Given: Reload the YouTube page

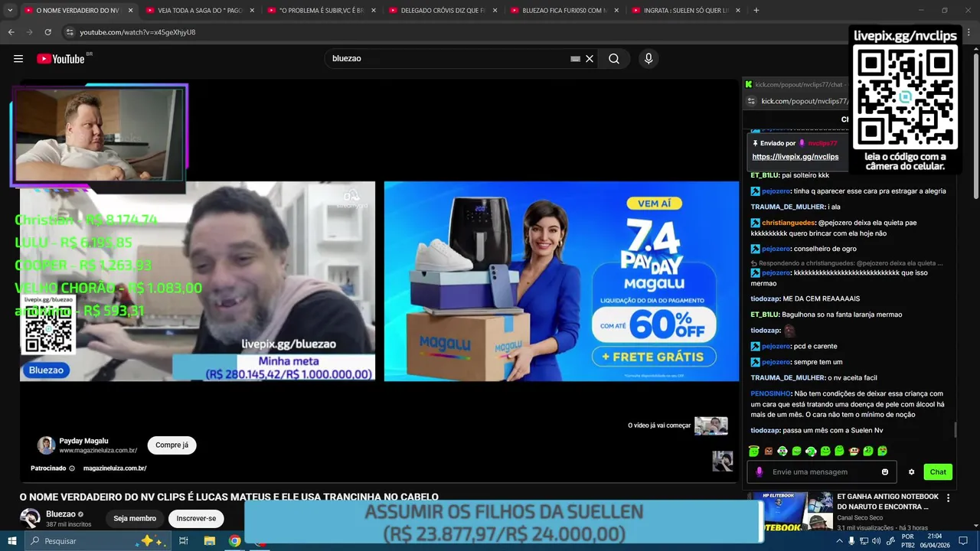Looking at the screenshot, I should [x=47, y=32].
